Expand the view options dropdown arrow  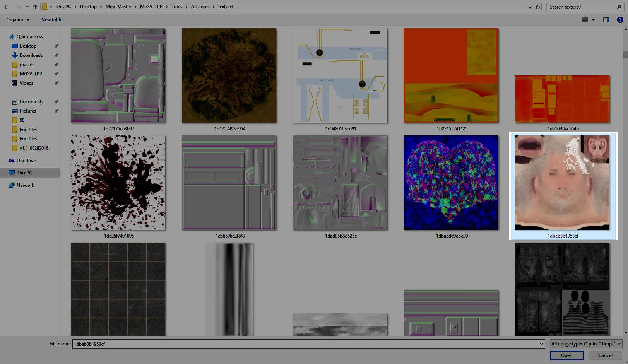593,20
